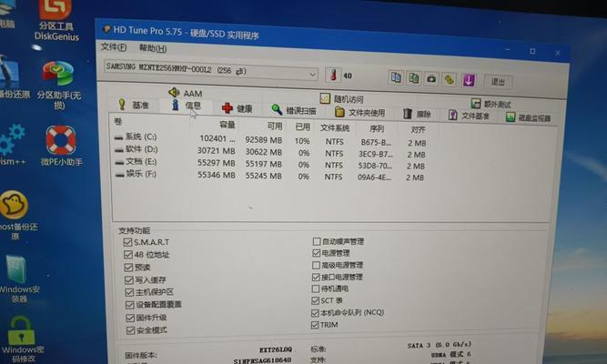Toggle the 接口电源管理 checkbox

316,277
